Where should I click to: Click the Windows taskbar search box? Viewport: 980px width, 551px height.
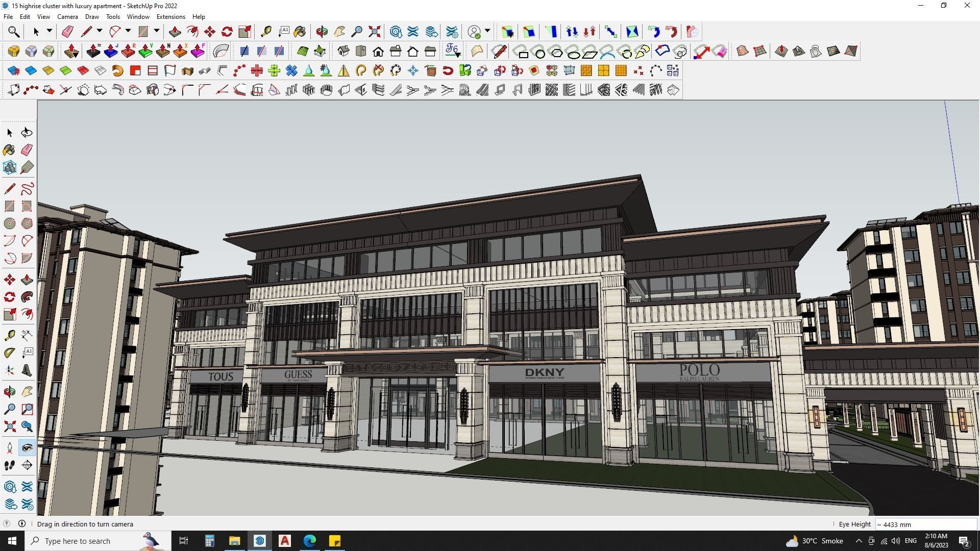click(x=98, y=541)
